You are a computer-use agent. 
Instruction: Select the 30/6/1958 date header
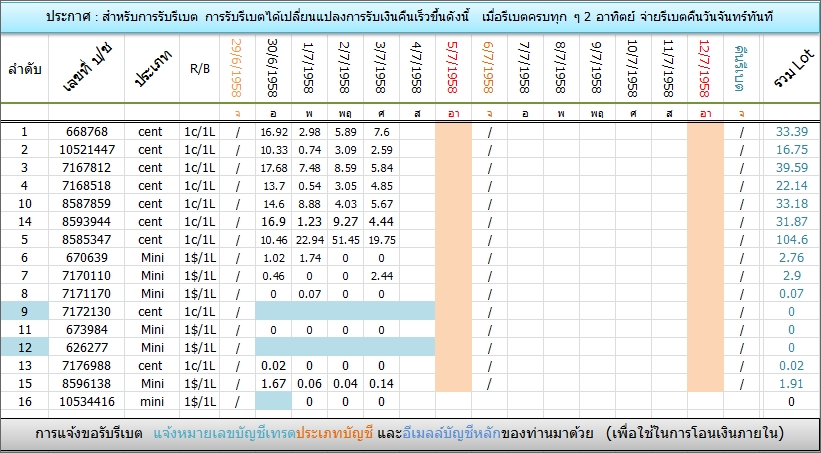pyautogui.click(x=273, y=69)
